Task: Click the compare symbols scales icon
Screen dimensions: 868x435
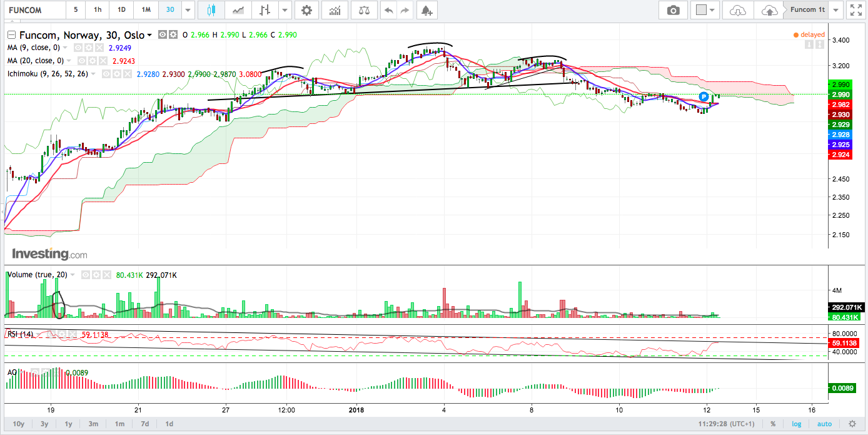Action: [364, 10]
